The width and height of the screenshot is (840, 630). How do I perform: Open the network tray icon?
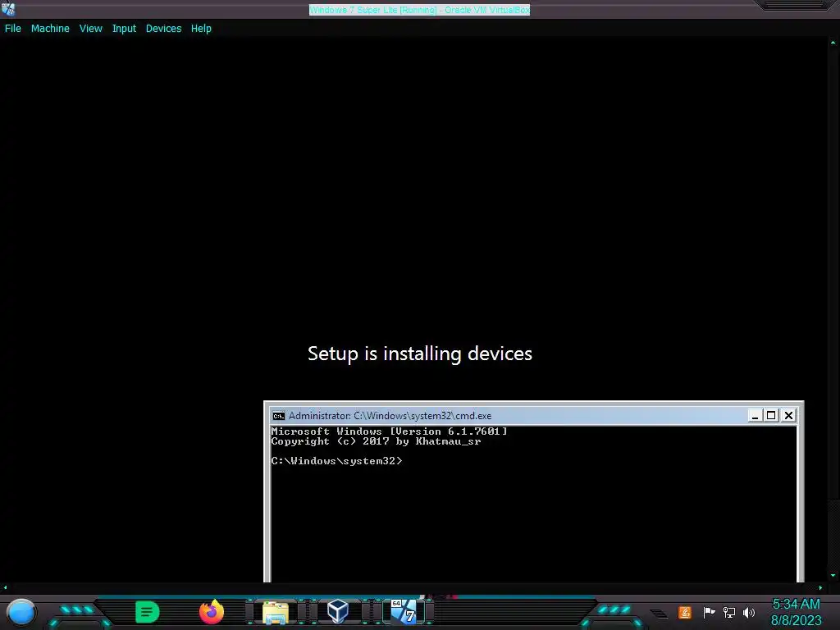[x=729, y=612]
